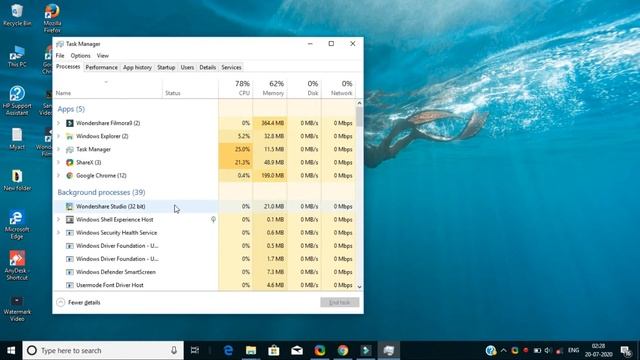The width and height of the screenshot is (640, 360).
Task: Click the Usermode Font Driver Host icon
Action: (x=70, y=285)
